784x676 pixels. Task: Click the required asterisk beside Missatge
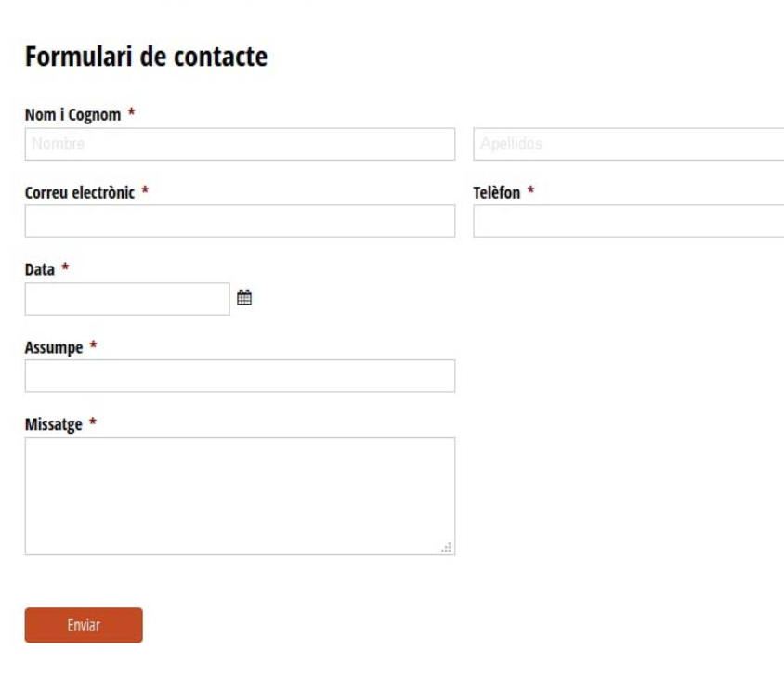pos(93,422)
